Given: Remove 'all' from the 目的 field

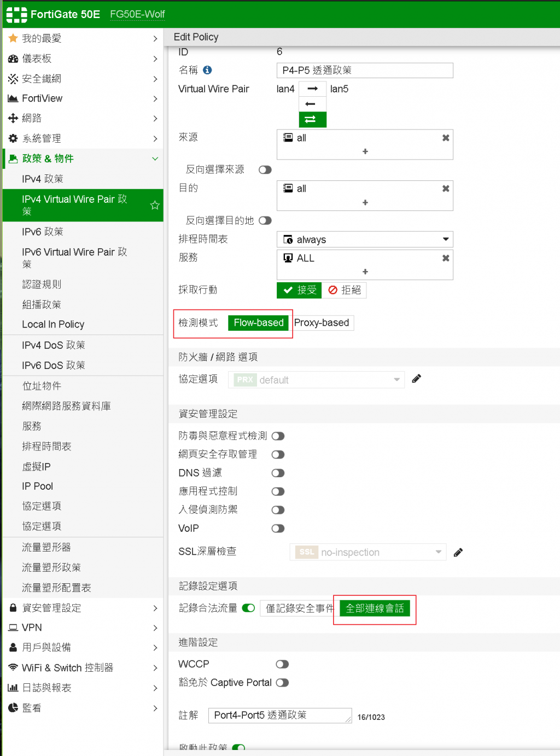Looking at the screenshot, I should pyautogui.click(x=446, y=189).
